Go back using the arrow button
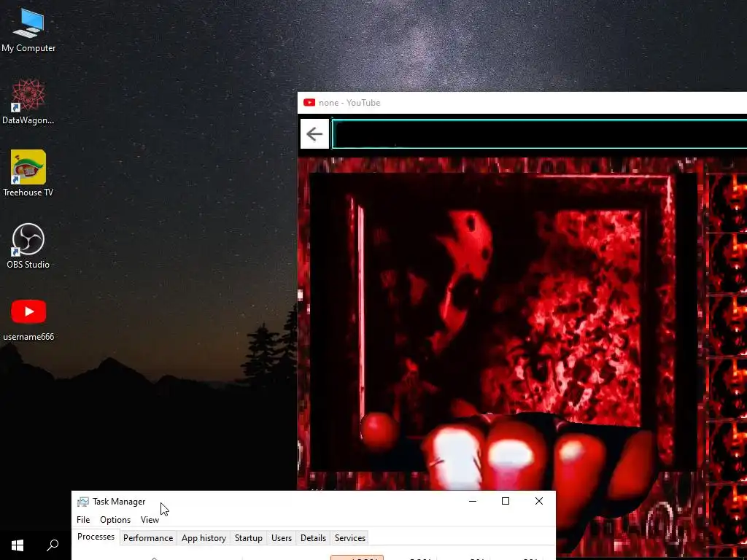The image size is (747, 560). pos(314,134)
